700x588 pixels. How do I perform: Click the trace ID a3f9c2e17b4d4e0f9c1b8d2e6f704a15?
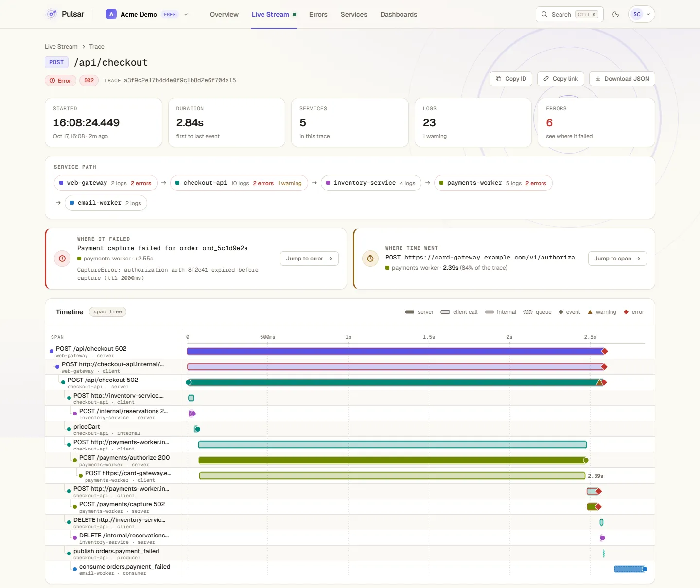[180, 81]
